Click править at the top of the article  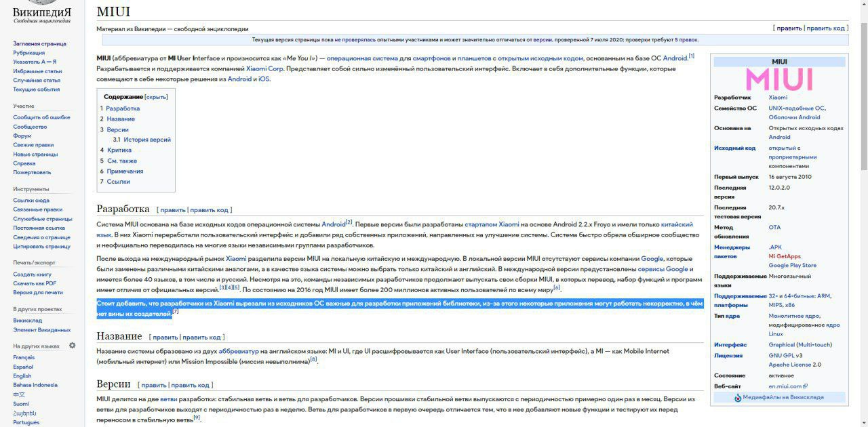click(789, 28)
